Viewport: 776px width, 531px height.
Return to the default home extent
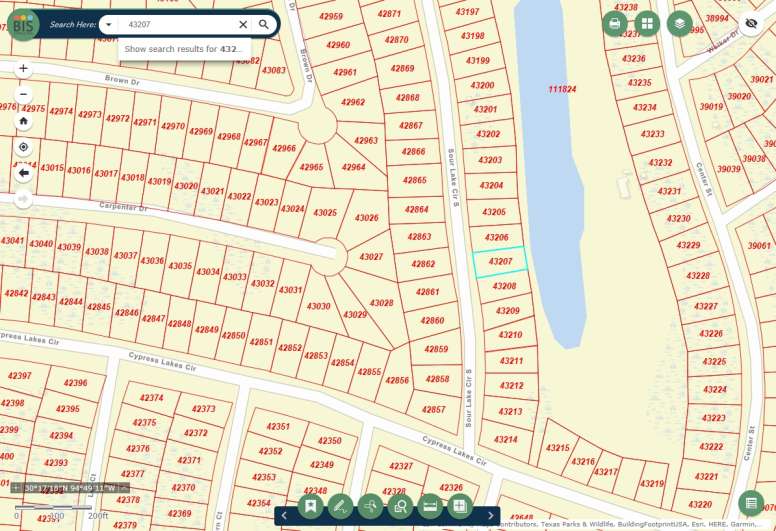point(24,120)
